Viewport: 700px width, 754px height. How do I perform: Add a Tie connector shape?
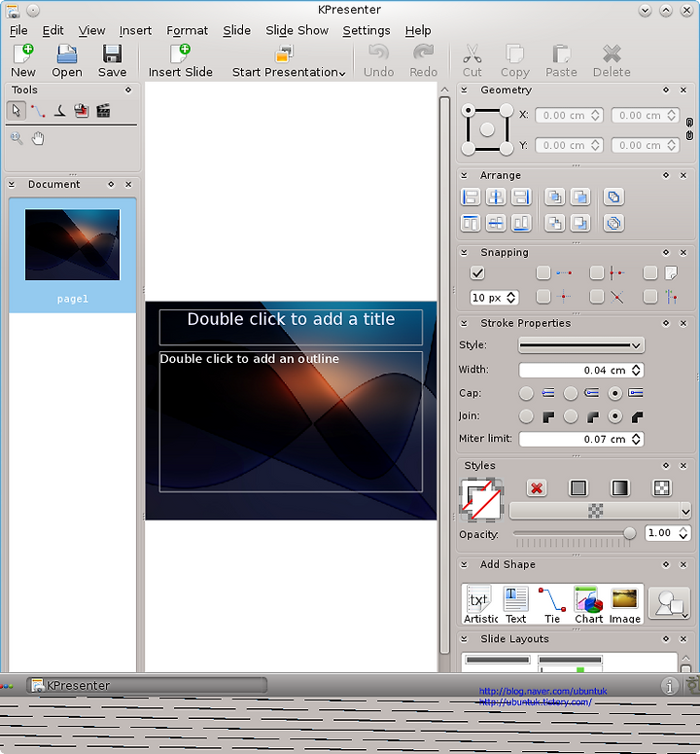coord(552,604)
